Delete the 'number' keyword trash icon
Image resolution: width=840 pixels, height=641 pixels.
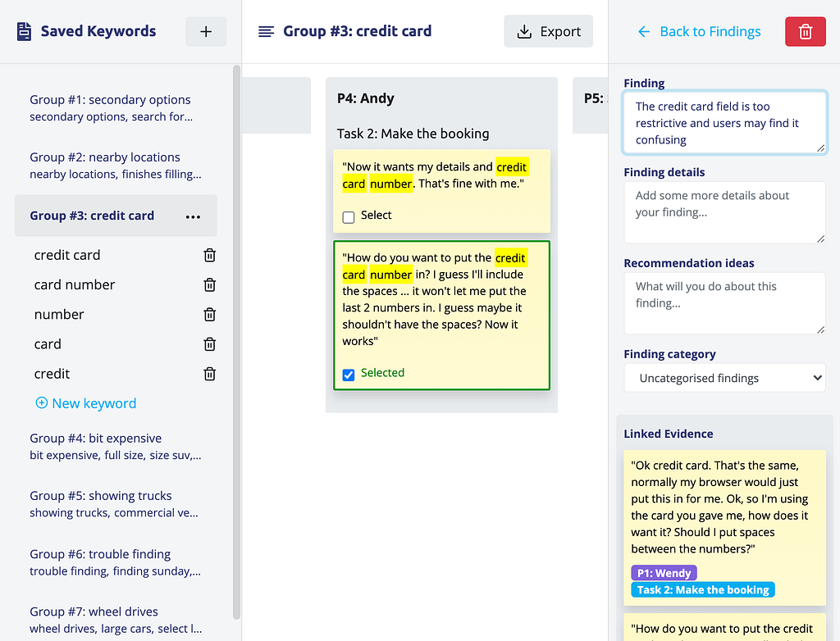pos(209,314)
